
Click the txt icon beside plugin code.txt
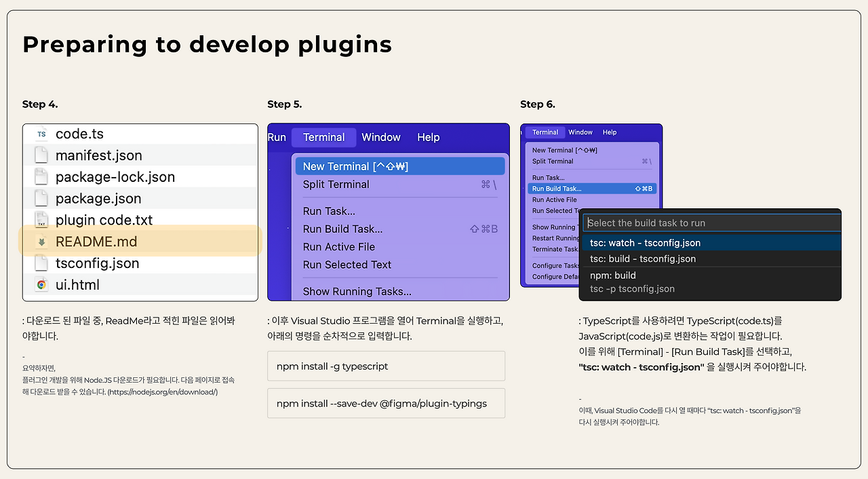click(41, 221)
